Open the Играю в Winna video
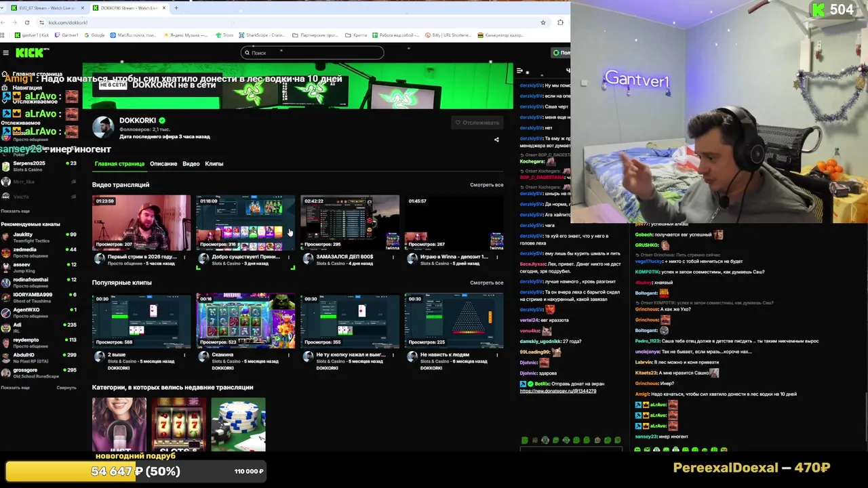Image resolution: width=868 pixels, height=488 pixels. pyautogui.click(x=454, y=223)
